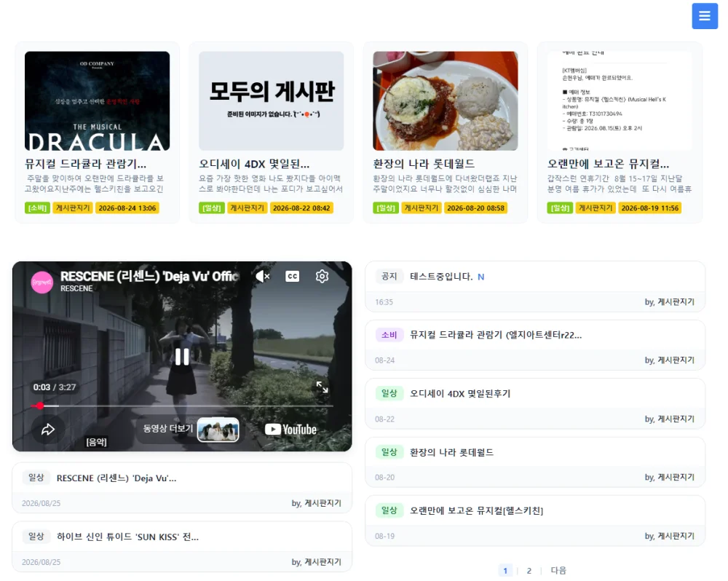Open the post 하이브 신인 튜이드 'SUN KISS' 전...
Screen dimensions: 728x581
tap(127, 537)
